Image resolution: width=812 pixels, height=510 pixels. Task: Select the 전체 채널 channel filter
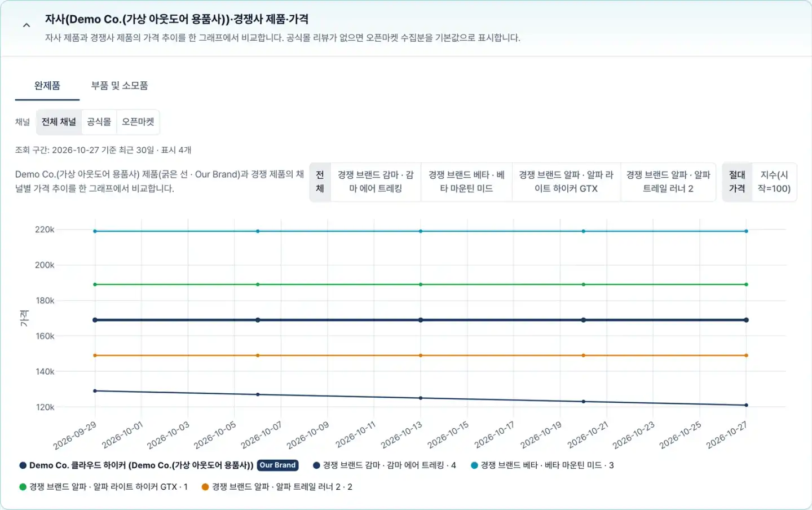click(x=59, y=122)
